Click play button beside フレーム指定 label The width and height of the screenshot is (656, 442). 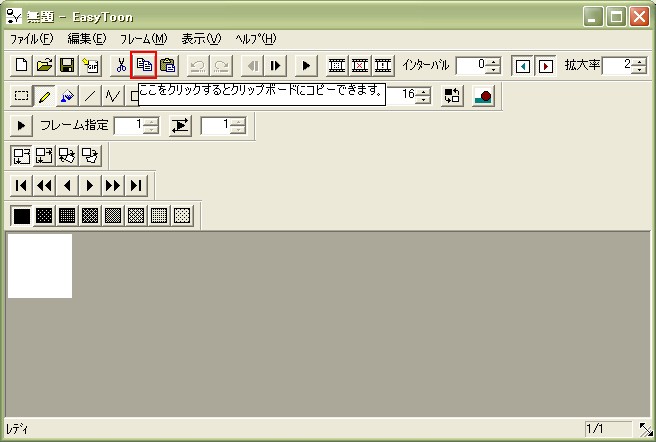click(21, 125)
